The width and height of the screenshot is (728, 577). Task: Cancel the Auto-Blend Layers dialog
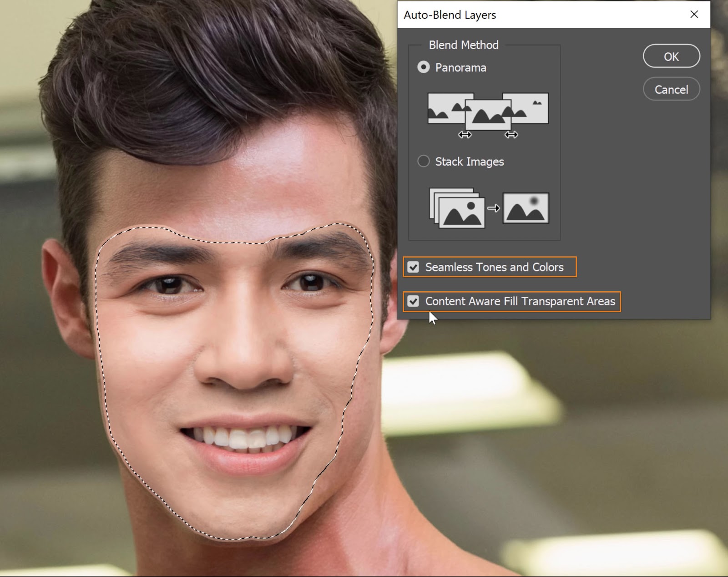click(671, 89)
